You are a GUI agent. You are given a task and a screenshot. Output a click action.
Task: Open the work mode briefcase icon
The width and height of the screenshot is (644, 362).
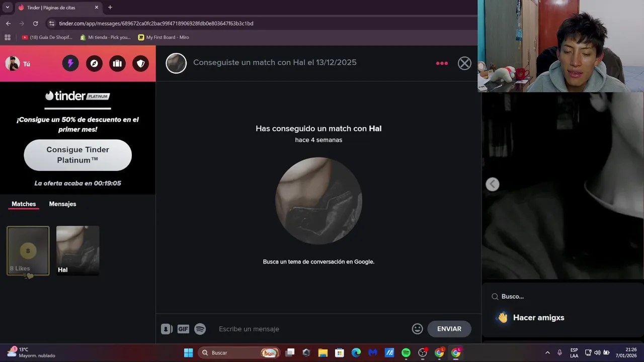[x=117, y=63]
